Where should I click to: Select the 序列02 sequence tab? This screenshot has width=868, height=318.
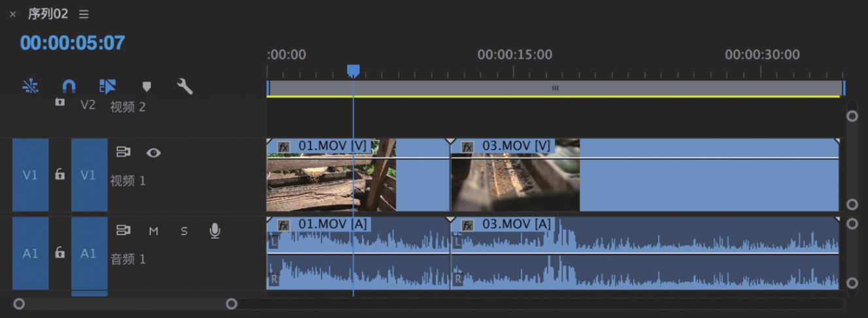[x=48, y=14]
